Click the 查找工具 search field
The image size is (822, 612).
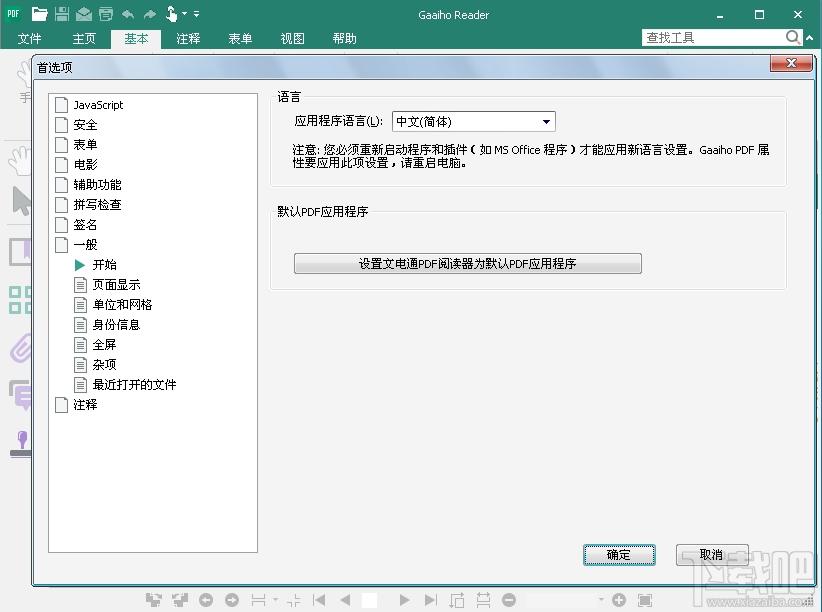[x=713, y=38]
